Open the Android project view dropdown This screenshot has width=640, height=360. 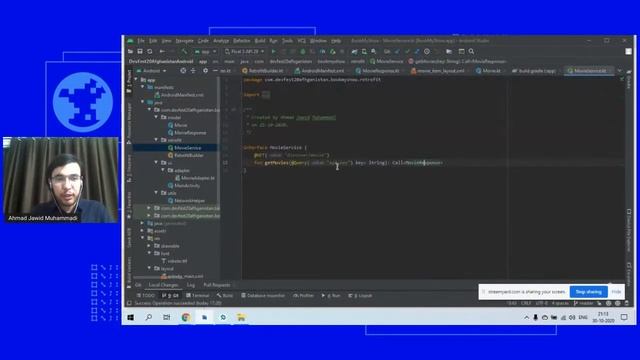point(152,71)
